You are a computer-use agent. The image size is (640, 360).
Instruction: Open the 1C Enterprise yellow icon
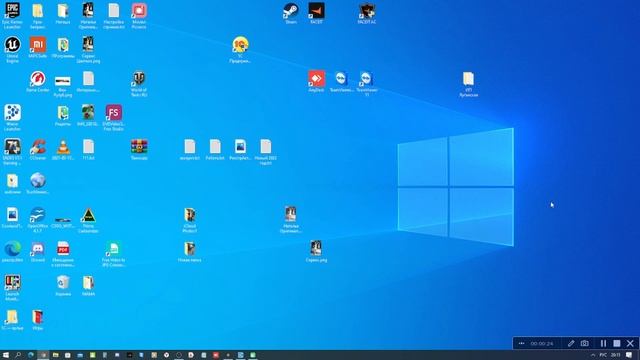(x=240, y=49)
